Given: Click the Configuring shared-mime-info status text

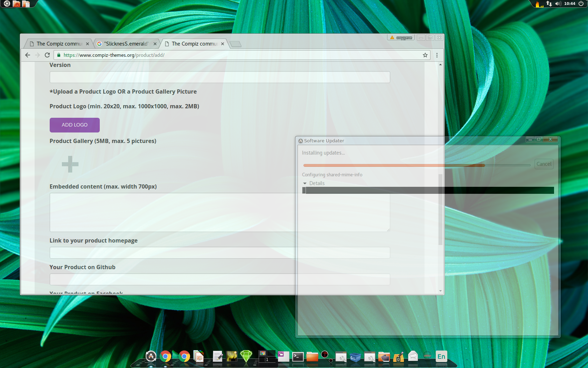Looking at the screenshot, I should pyautogui.click(x=332, y=175).
